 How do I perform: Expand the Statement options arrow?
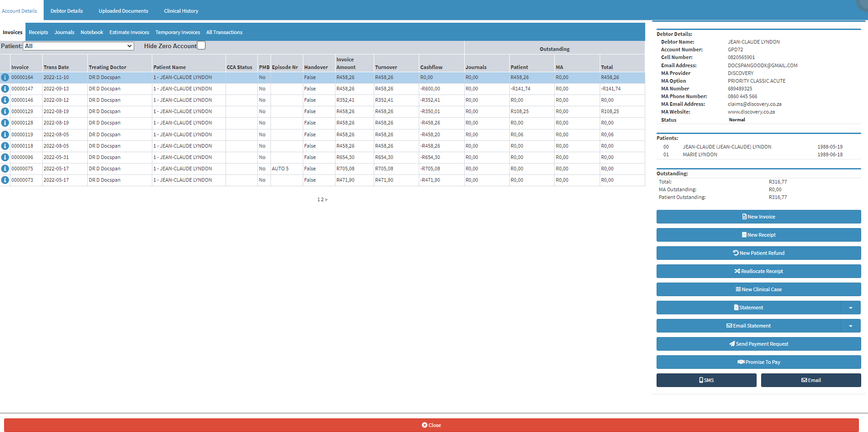(850, 308)
